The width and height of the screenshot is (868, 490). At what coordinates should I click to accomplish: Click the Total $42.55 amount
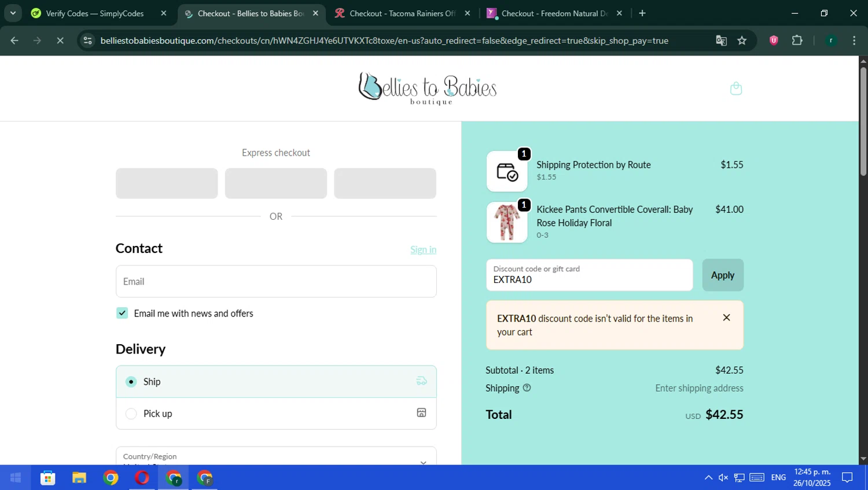[x=724, y=414]
